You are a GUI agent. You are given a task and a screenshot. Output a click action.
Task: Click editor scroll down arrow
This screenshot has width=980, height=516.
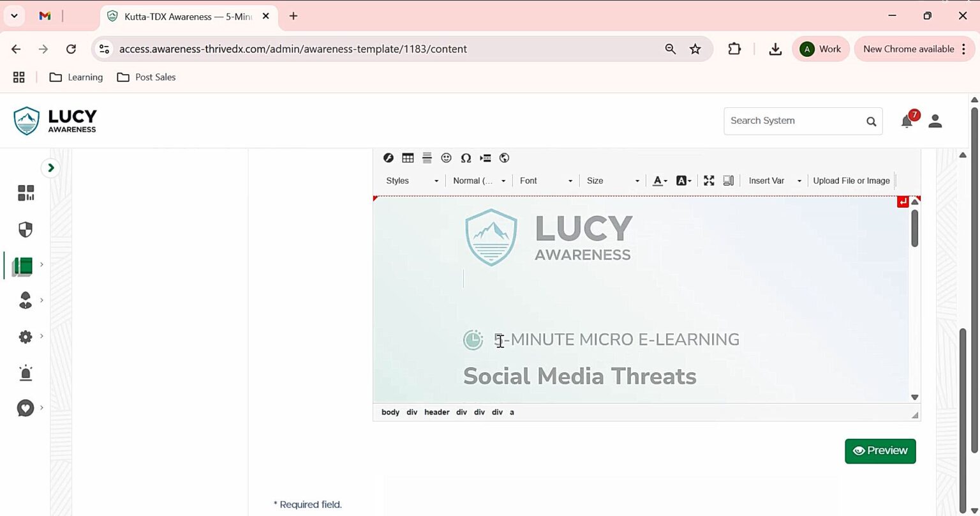click(914, 397)
